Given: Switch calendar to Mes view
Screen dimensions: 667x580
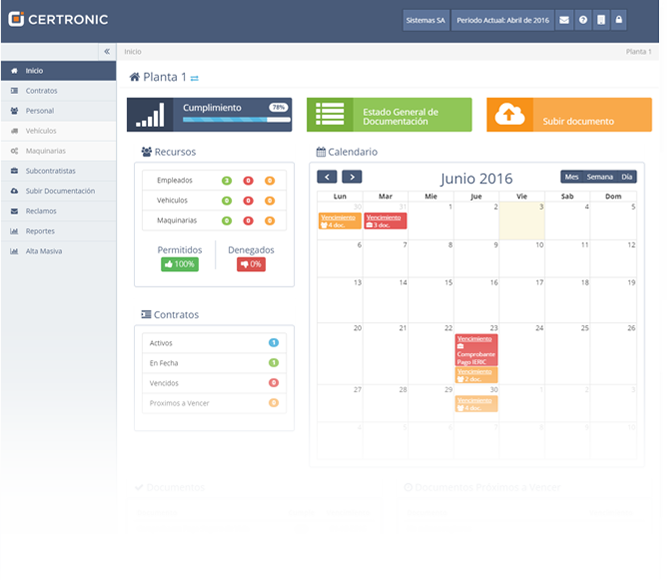Looking at the screenshot, I should tap(572, 177).
